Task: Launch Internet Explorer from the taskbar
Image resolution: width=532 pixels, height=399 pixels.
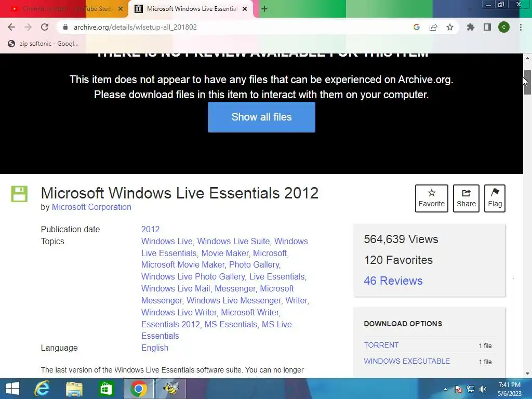Action: pyautogui.click(x=42, y=389)
